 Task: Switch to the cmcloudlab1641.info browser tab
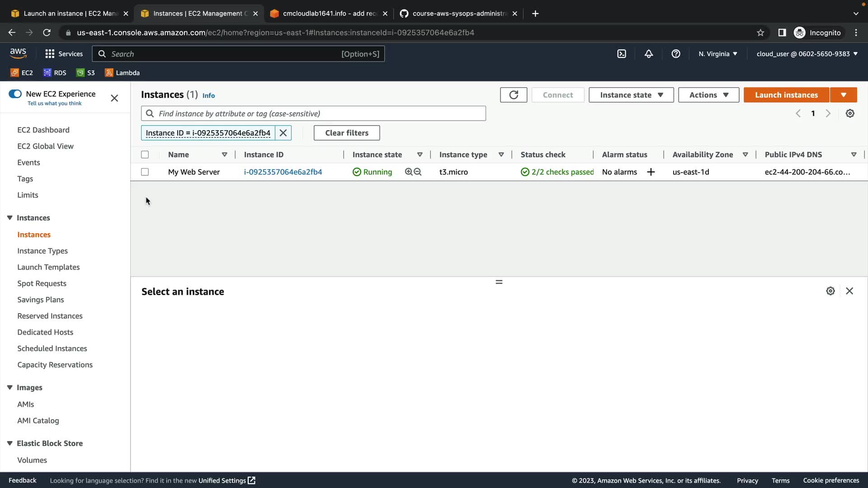(329, 14)
